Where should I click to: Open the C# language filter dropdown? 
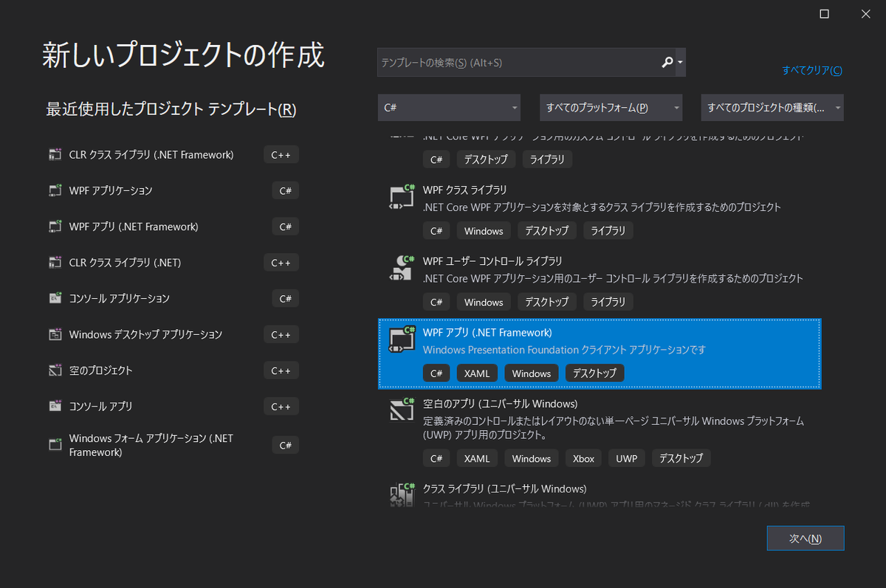point(449,108)
